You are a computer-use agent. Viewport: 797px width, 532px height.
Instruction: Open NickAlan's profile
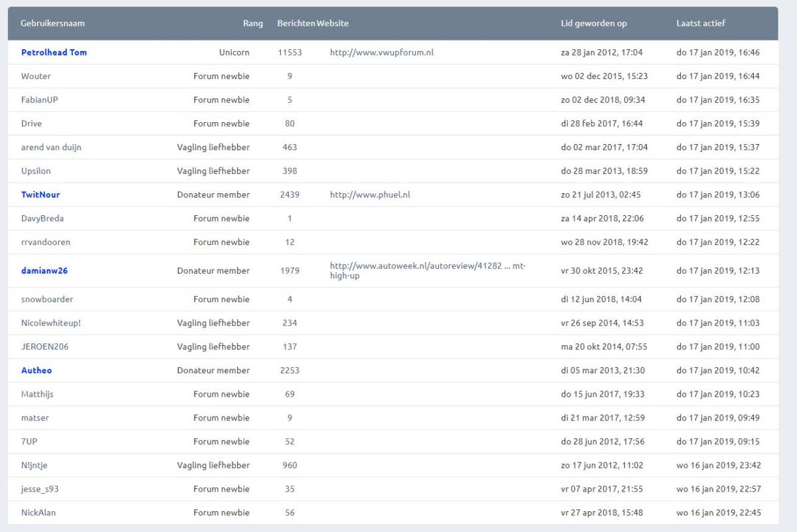pos(39,513)
